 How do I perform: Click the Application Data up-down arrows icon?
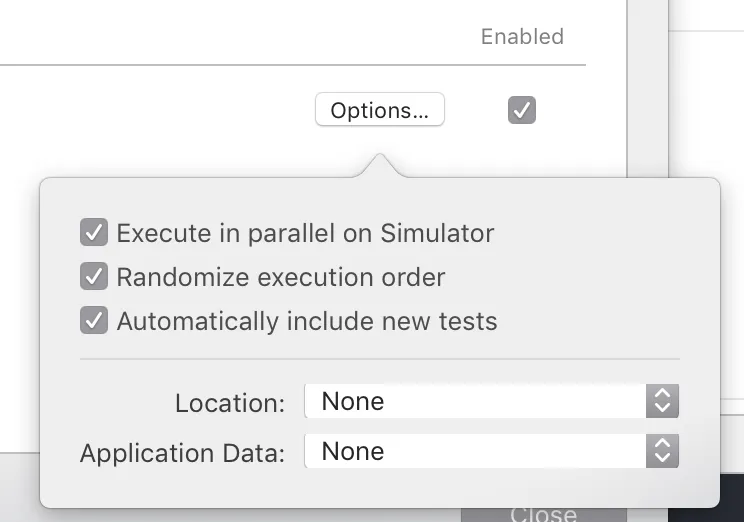[x=662, y=452]
